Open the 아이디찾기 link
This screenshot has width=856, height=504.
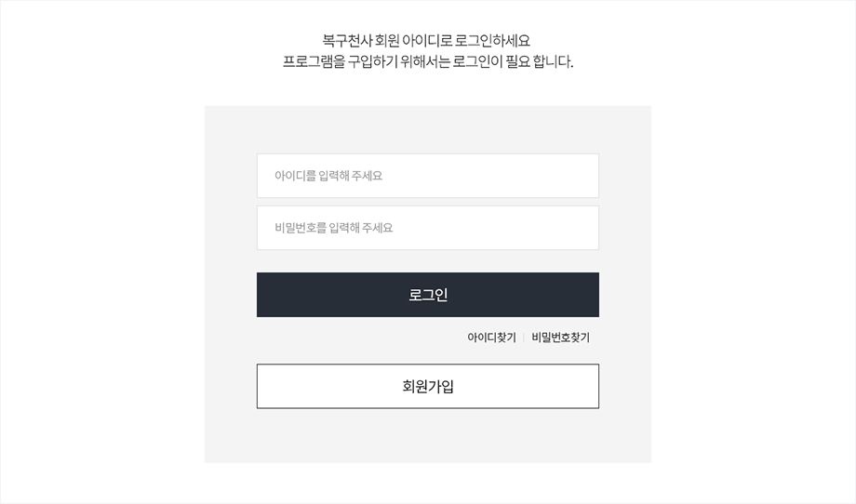(491, 338)
